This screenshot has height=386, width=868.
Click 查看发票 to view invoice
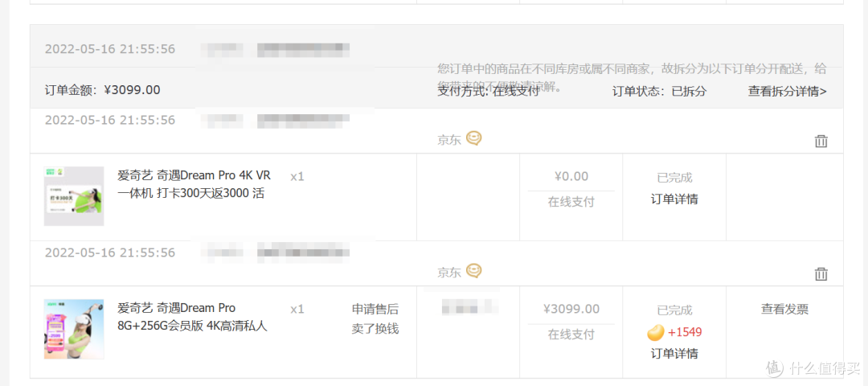coord(784,309)
